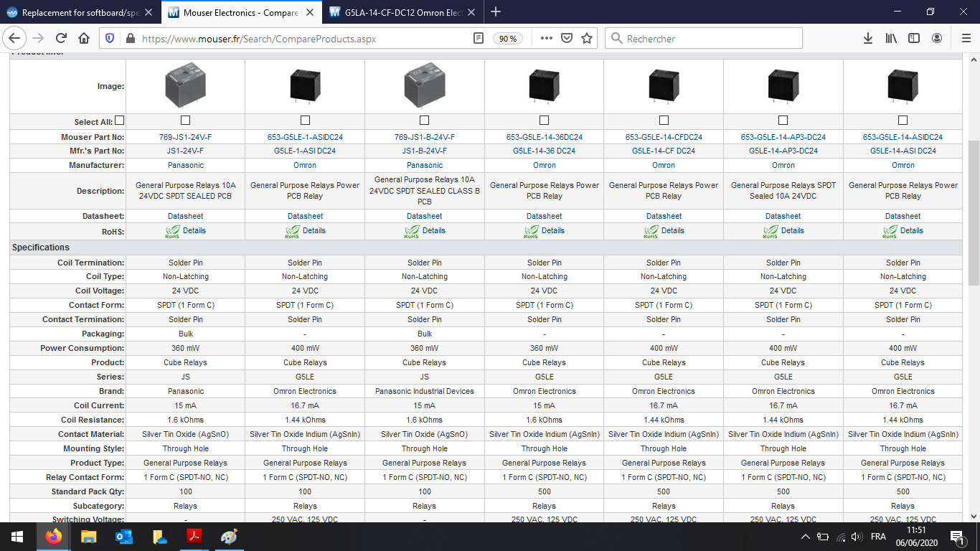Open Firefox account icon
The width and height of the screenshot is (980, 551).
(936, 39)
